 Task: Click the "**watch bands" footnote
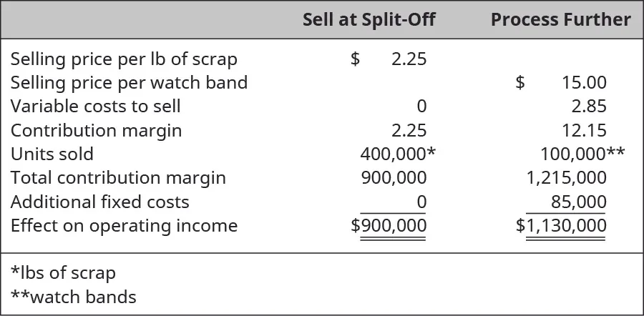(73, 297)
